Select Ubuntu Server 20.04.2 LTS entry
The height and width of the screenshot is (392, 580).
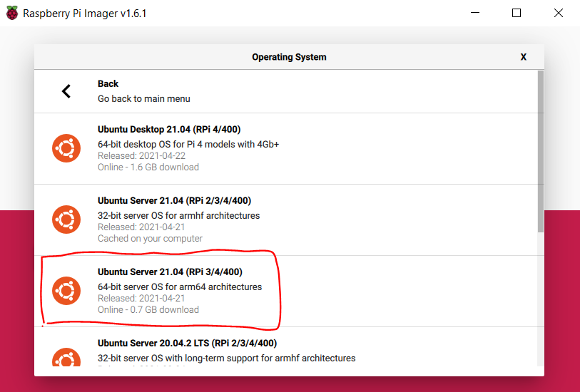click(286, 347)
